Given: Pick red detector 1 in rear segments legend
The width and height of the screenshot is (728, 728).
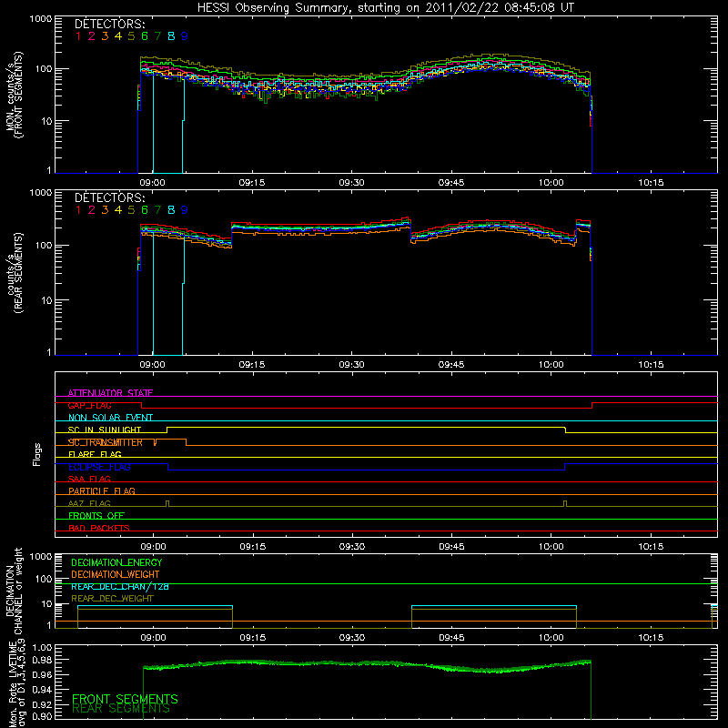Looking at the screenshot, I should coord(78,210).
